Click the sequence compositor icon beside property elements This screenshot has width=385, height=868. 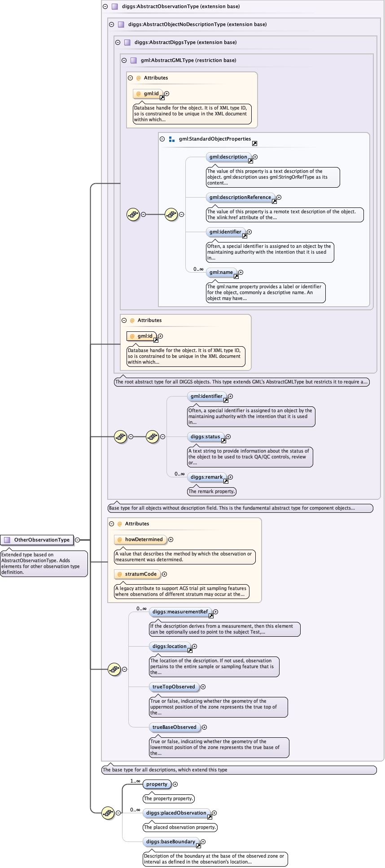[108, 813]
